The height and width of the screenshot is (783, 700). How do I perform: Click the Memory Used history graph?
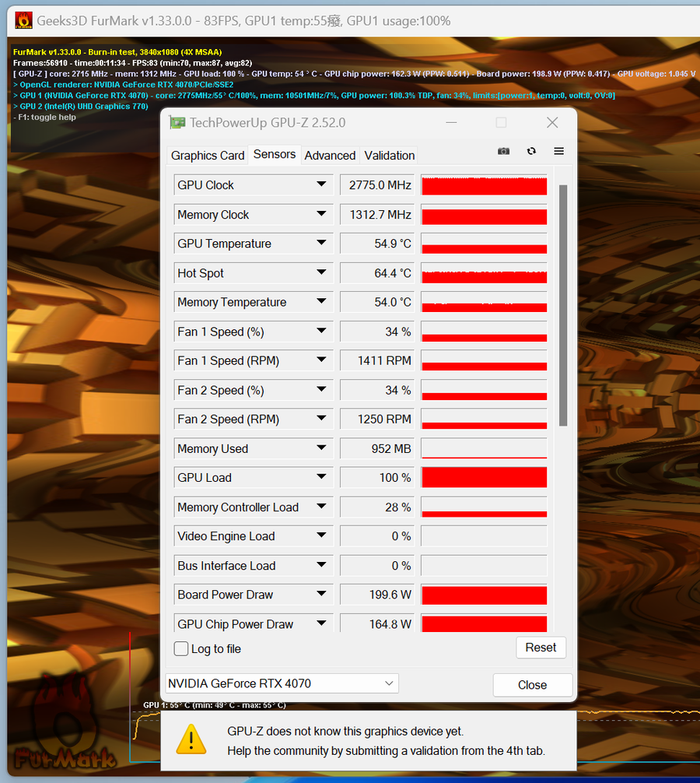[x=484, y=448]
